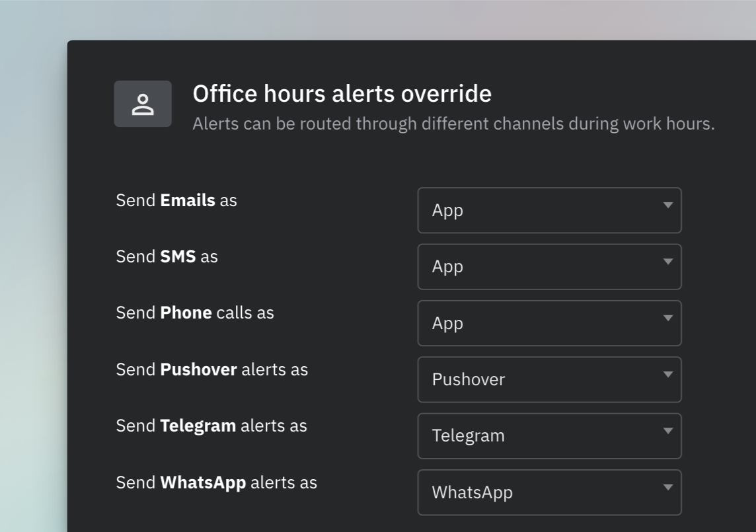Click the arrow icon in the Emails dropdown

point(667,206)
